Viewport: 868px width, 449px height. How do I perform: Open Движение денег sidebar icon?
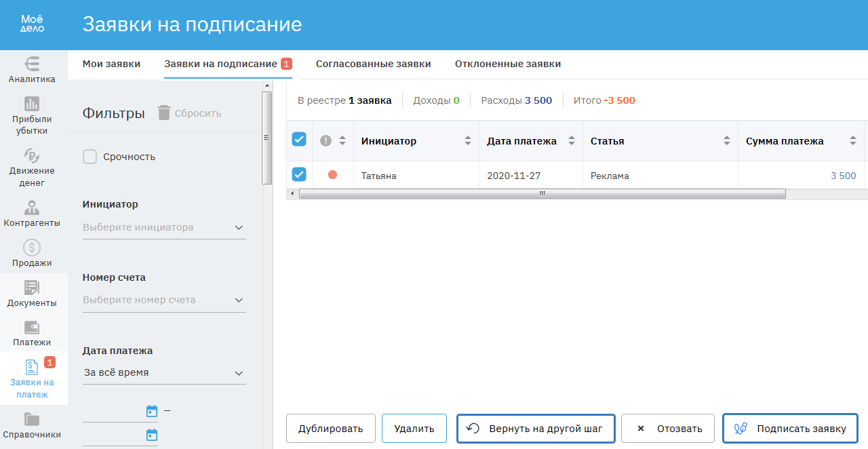32,167
